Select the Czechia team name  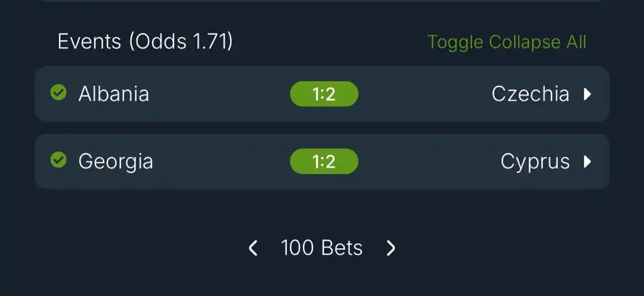[531, 94]
